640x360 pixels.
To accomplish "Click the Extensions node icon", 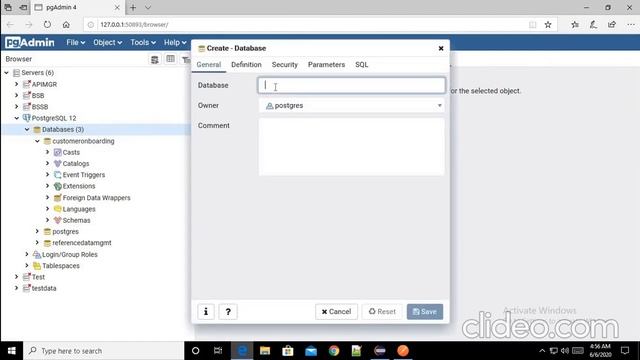I will coord(58,186).
